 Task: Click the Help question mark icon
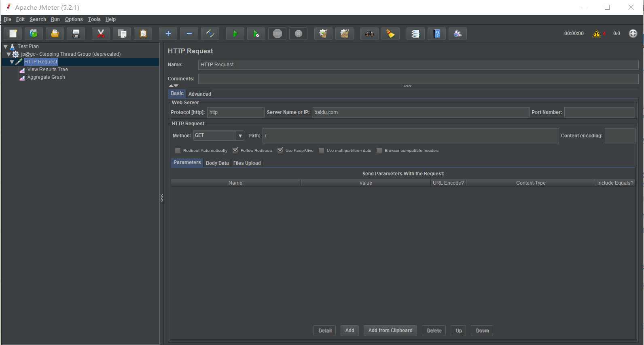pyautogui.click(x=437, y=34)
